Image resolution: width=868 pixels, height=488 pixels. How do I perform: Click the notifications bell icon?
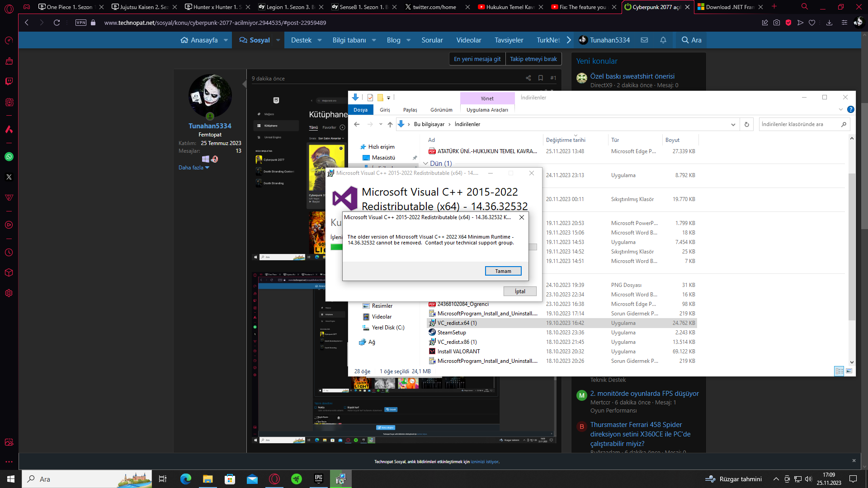click(x=663, y=40)
